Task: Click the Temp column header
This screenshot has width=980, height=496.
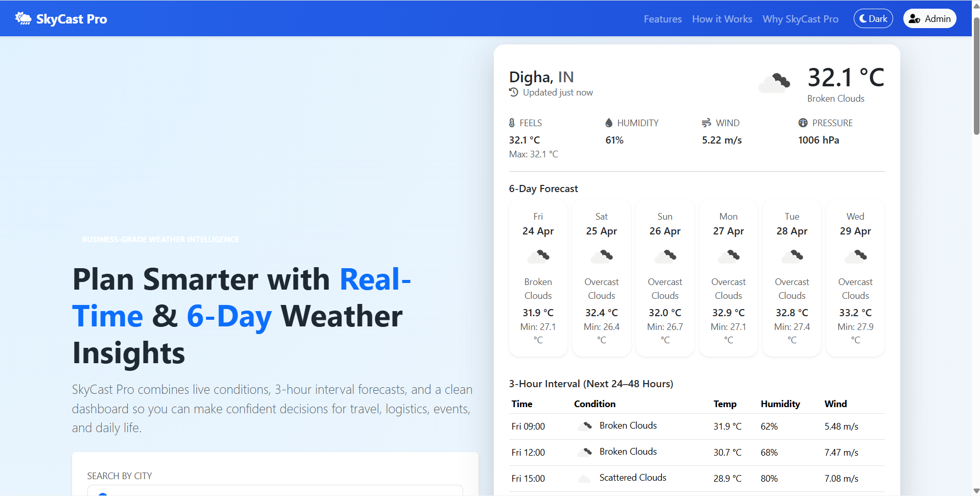Action: (x=725, y=404)
